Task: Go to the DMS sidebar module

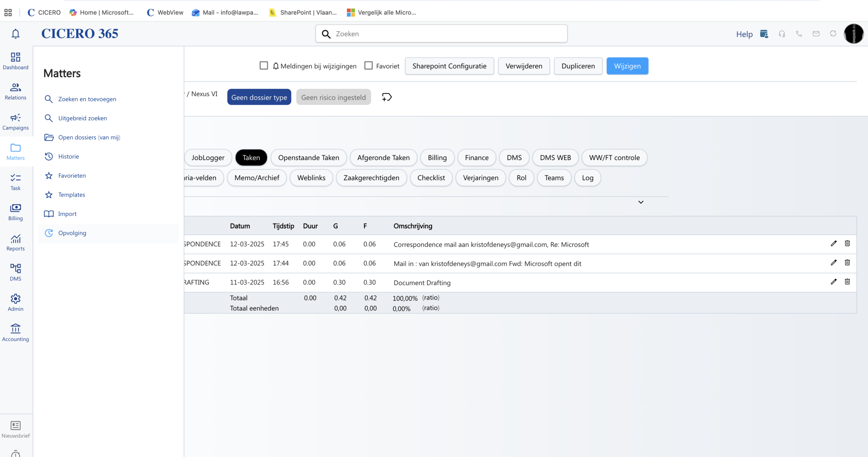Action: coord(16,273)
